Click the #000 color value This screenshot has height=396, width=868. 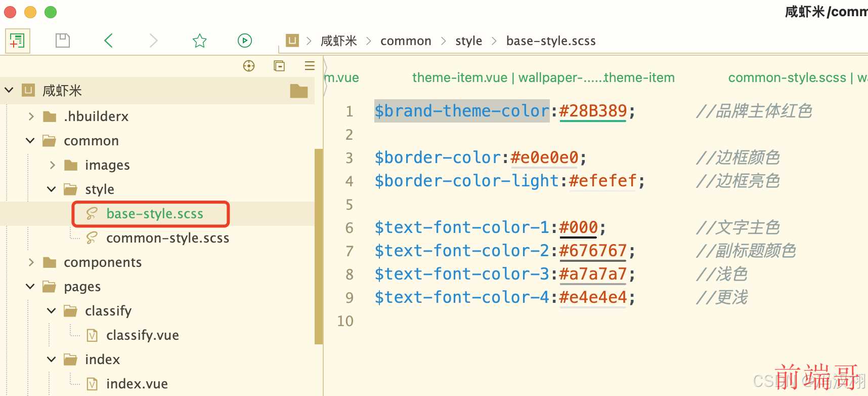(579, 227)
